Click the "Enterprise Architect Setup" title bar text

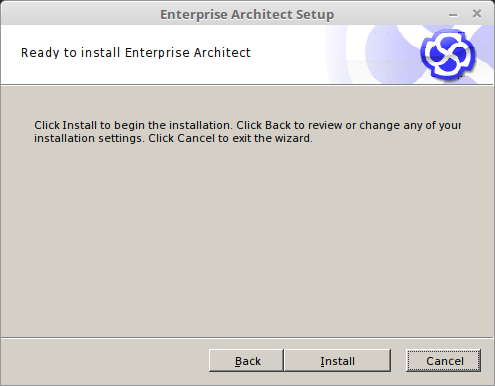click(x=247, y=15)
